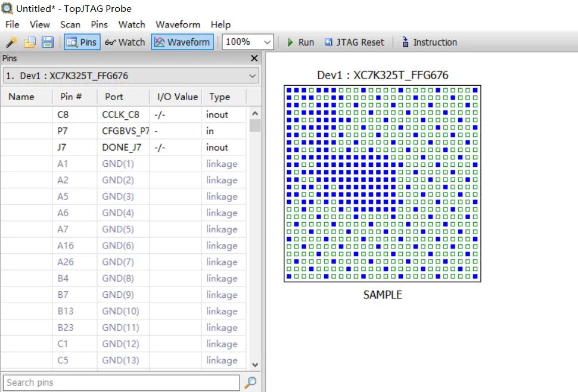Click the Type column header
Viewport: 578px width, 392px height.
pos(219,97)
